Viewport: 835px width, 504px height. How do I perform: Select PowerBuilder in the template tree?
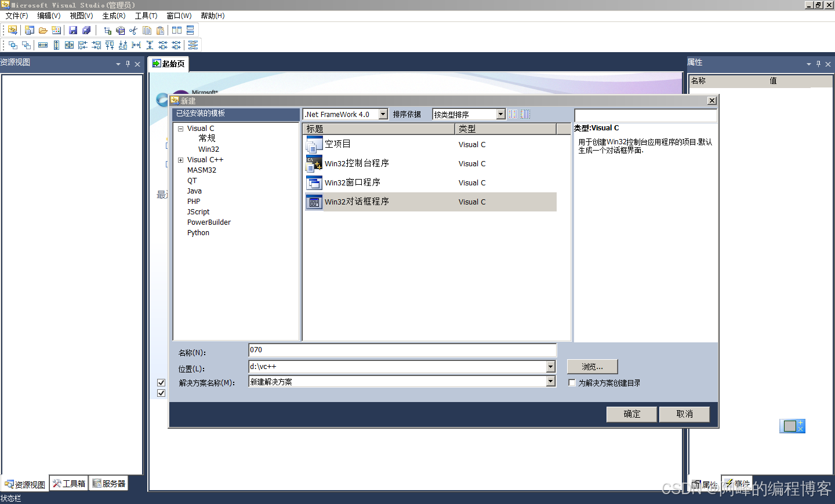209,222
